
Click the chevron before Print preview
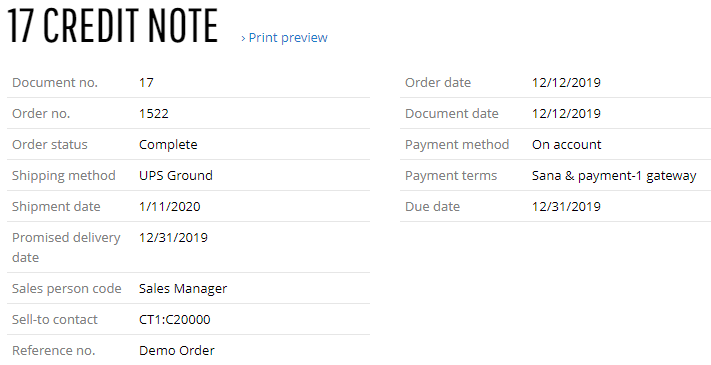[243, 39]
